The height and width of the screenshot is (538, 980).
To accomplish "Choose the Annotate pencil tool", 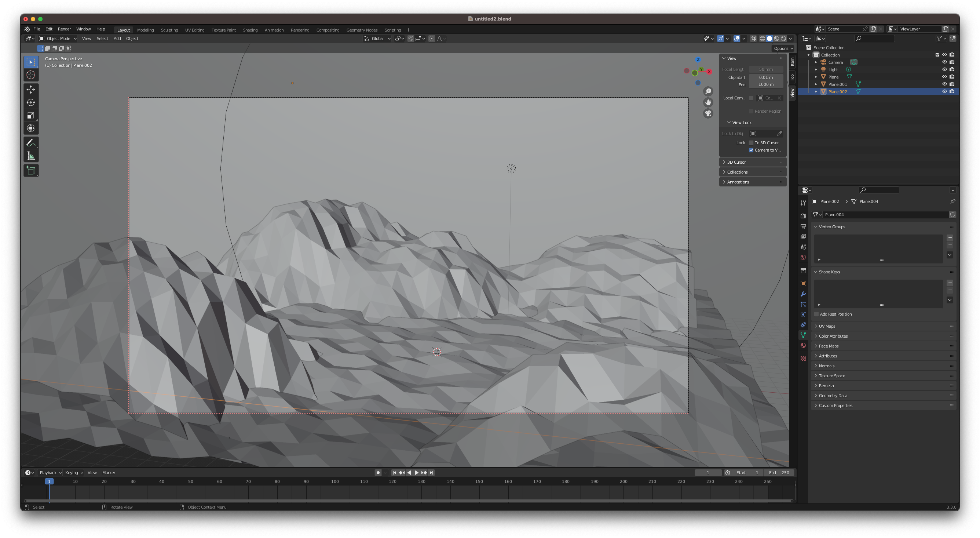I will click(31, 143).
